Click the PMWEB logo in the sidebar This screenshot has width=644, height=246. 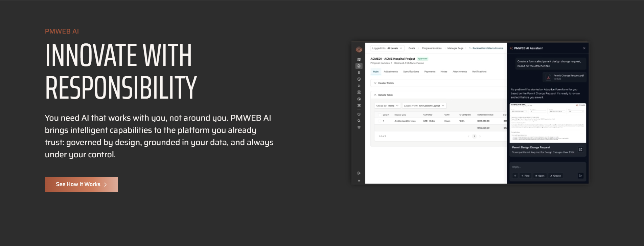click(359, 49)
